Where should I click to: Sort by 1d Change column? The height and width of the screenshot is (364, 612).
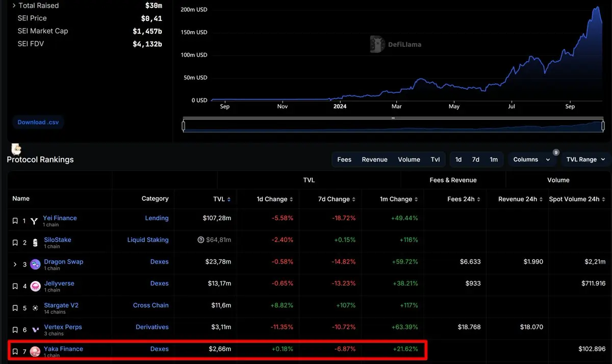click(291, 199)
